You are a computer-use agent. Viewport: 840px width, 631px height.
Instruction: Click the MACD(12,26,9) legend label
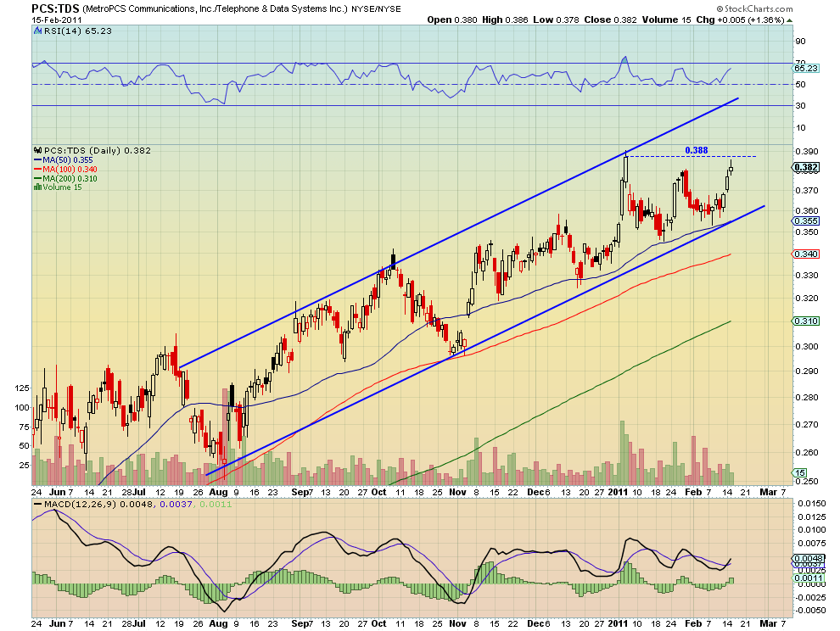81,505
